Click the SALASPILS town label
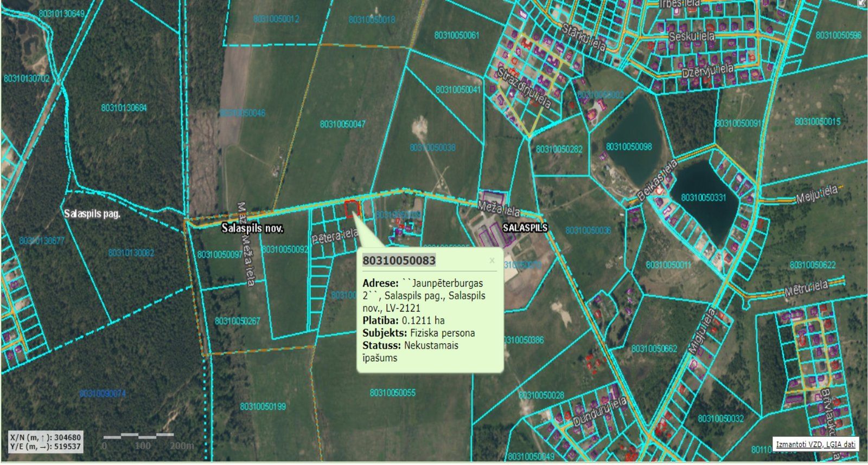The image size is (868, 465). coord(525,228)
